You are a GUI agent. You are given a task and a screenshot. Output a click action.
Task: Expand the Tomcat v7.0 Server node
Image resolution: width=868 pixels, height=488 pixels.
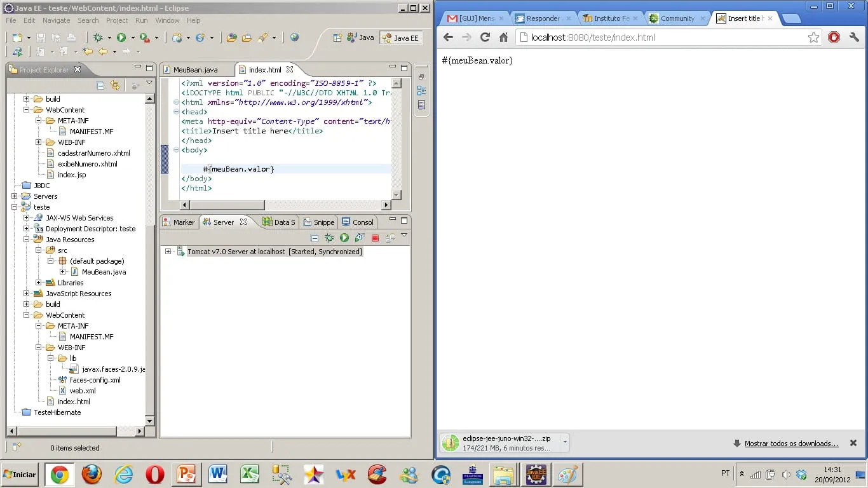tap(168, 252)
